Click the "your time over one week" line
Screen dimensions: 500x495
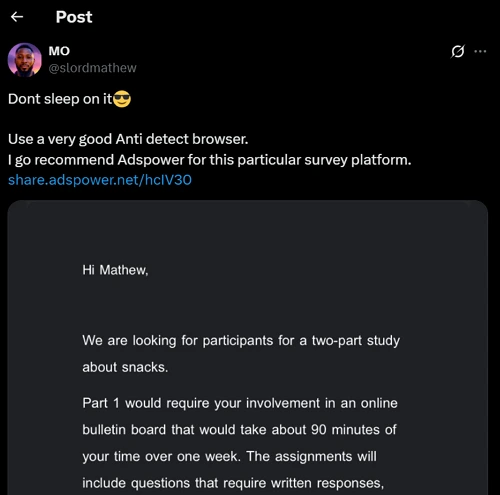pos(229,456)
